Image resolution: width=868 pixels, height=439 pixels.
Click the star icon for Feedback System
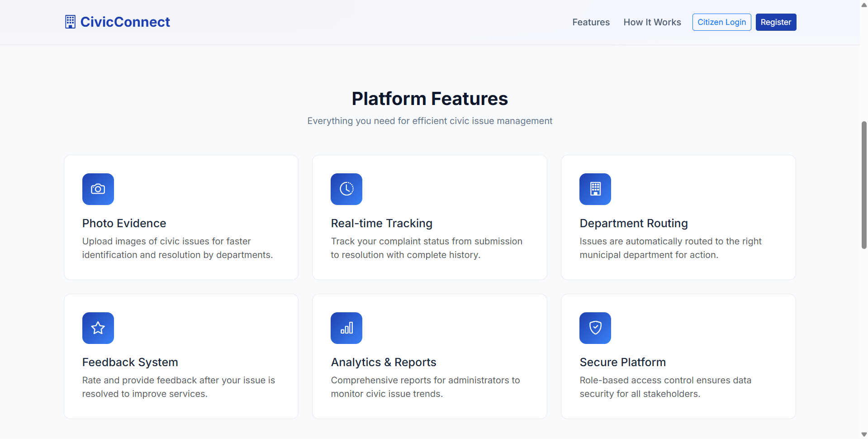point(98,328)
